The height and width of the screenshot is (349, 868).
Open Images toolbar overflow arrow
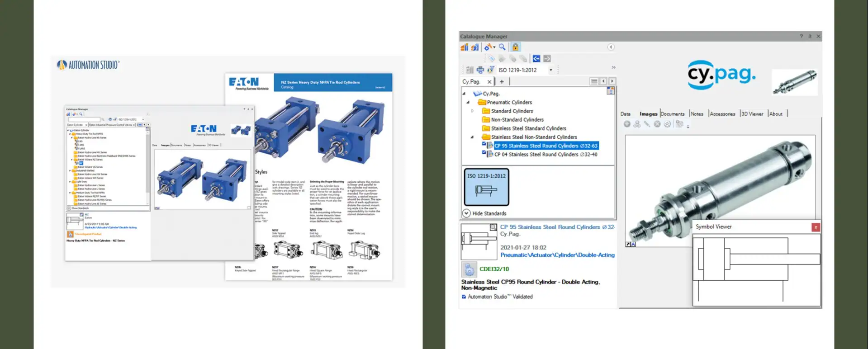[688, 127]
